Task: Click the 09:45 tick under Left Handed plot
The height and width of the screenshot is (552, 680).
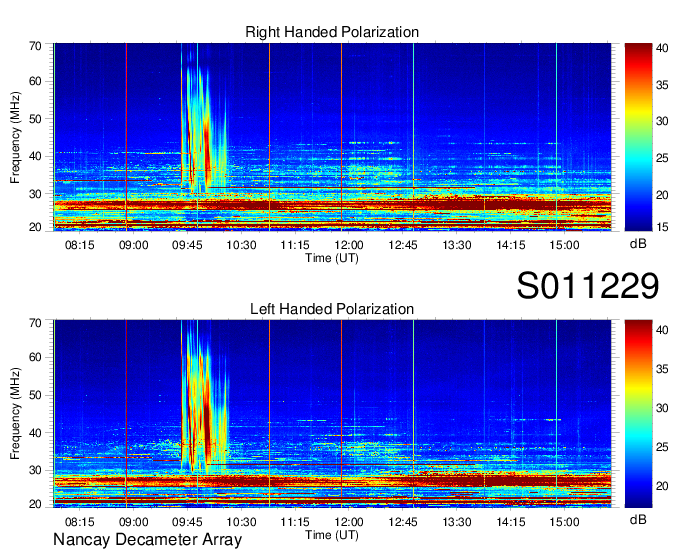Action: point(187,522)
